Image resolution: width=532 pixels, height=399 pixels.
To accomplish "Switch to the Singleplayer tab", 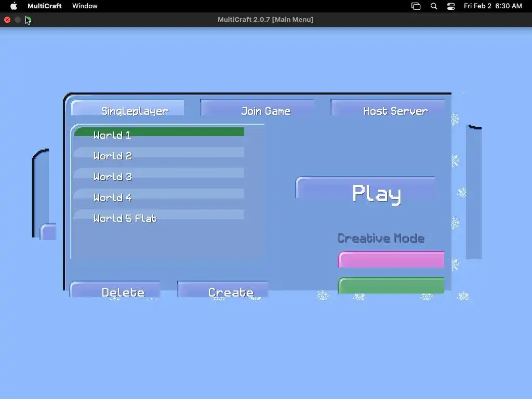I will [128, 108].
